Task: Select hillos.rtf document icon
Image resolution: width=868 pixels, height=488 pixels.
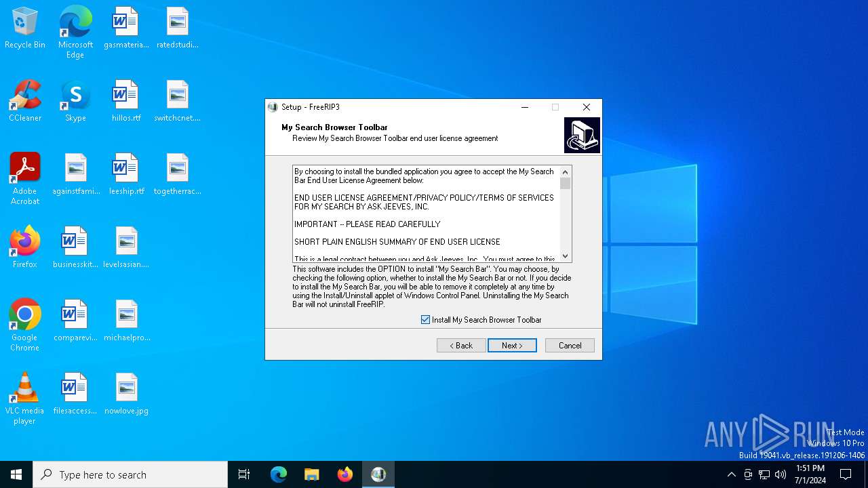Action: [126, 102]
